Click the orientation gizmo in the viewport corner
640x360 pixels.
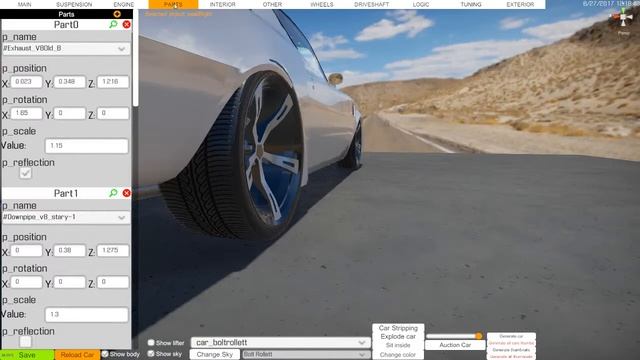coord(623,18)
